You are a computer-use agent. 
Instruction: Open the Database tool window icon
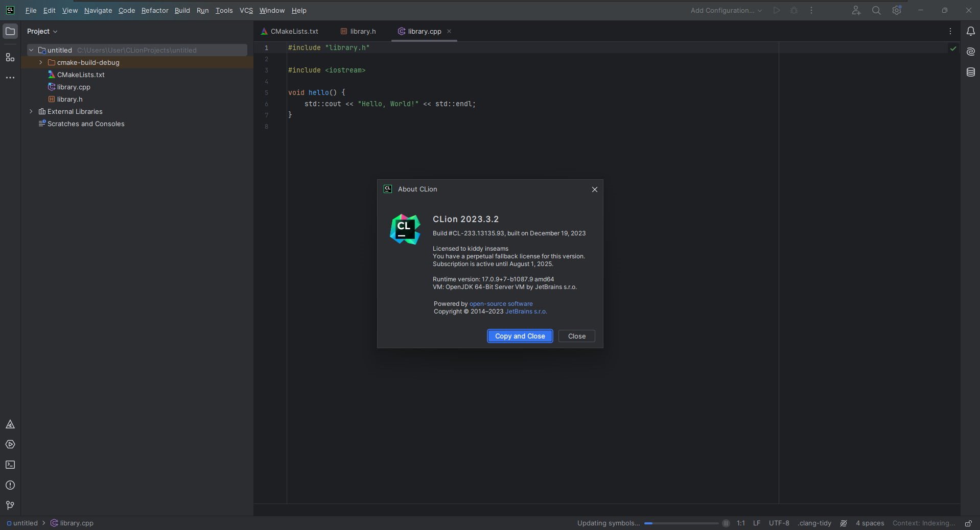[970, 72]
